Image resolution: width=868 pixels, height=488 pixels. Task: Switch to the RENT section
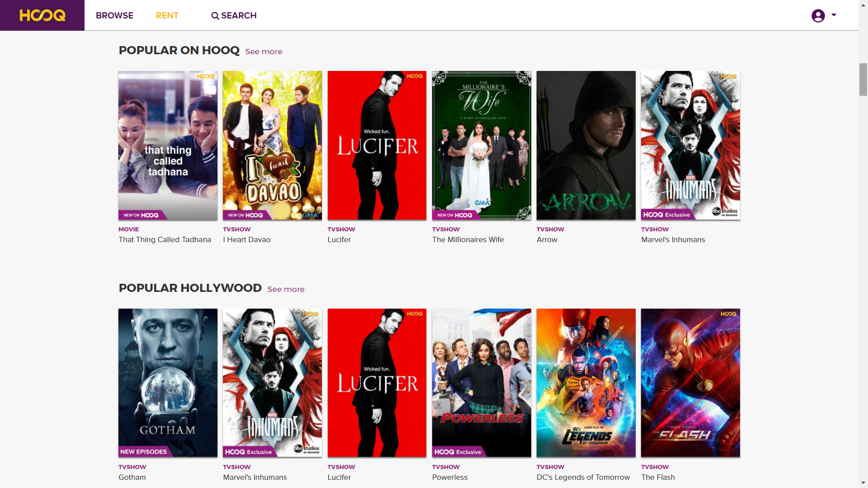(167, 15)
